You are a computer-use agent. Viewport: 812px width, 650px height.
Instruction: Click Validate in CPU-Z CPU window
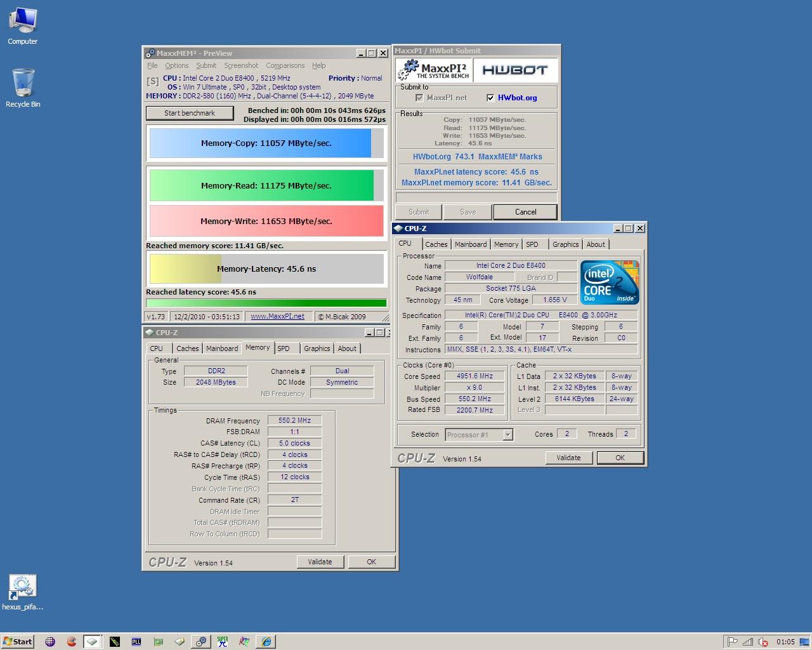pyautogui.click(x=568, y=458)
